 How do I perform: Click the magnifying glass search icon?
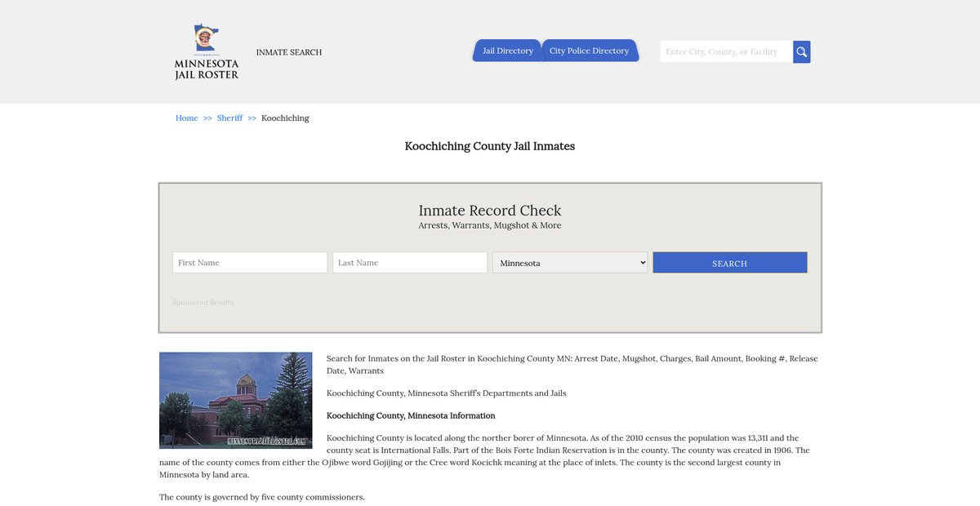pyautogui.click(x=801, y=52)
